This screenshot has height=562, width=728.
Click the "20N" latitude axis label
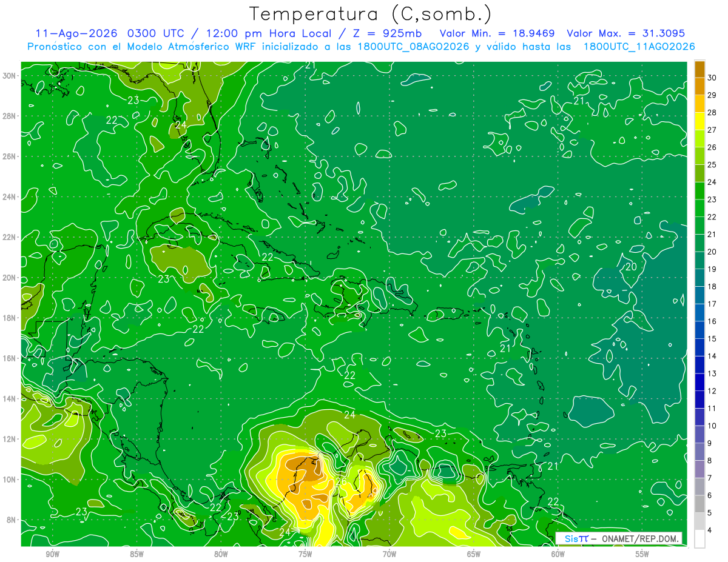tap(9, 278)
